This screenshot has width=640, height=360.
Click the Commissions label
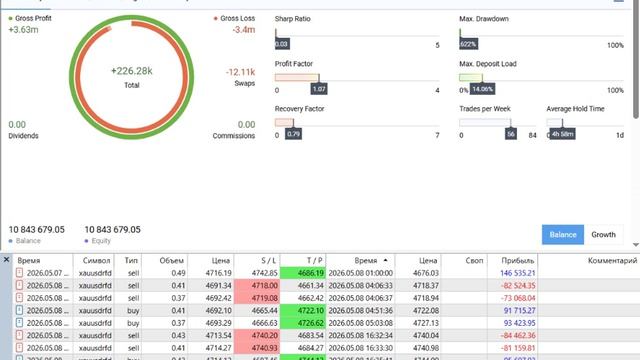[x=233, y=136]
